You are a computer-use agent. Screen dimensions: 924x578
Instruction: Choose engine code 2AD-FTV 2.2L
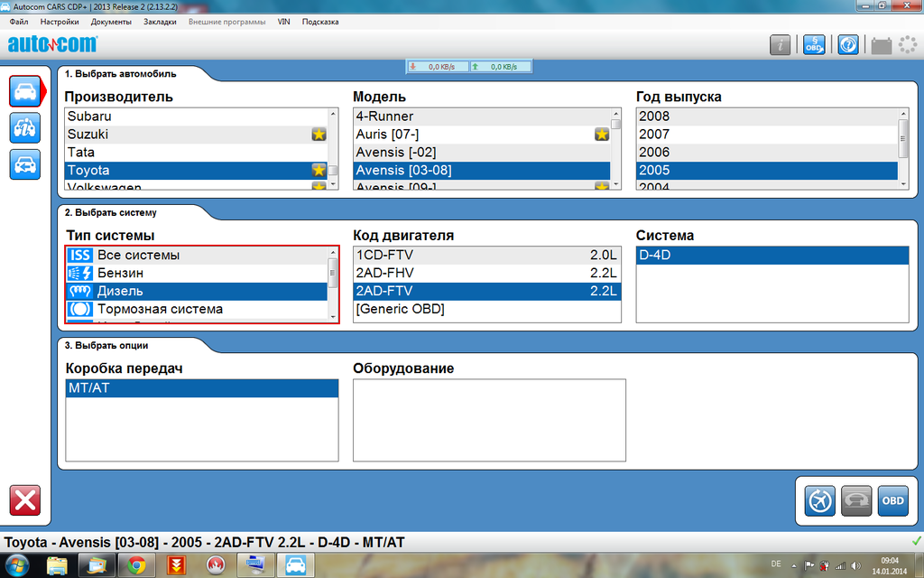click(x=486, y=292)
